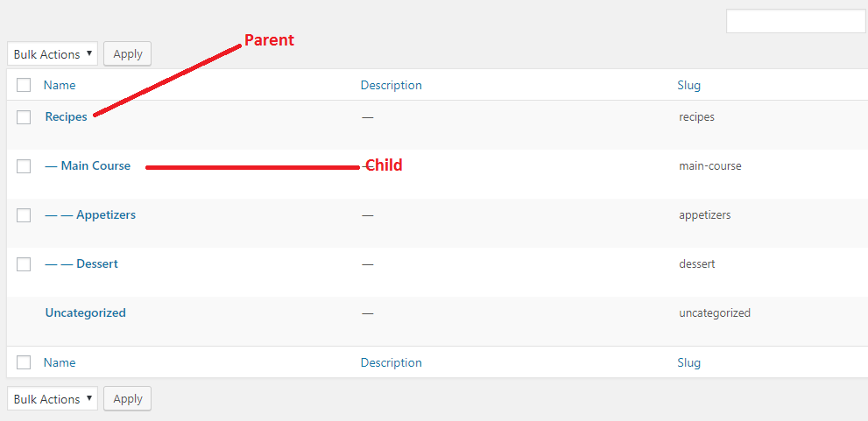Screen dimensions: 868x421
Task: Click the bottom Apply button
Action: coord(127,399)
